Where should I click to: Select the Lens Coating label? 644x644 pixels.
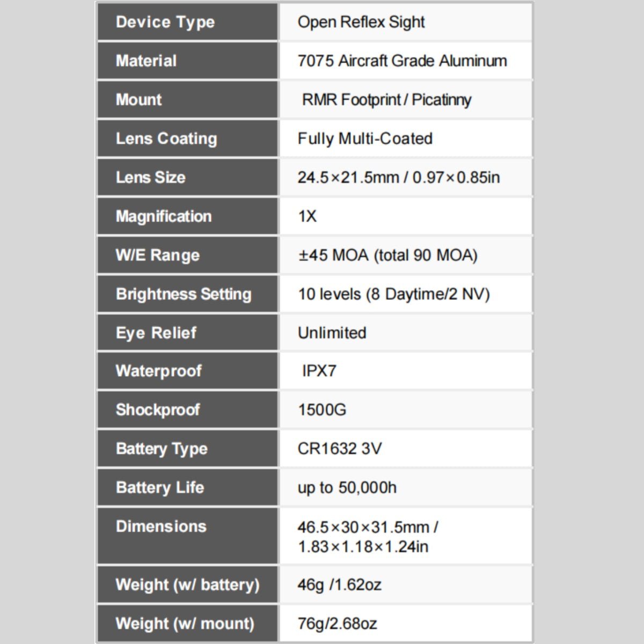pyautogui.click(x=166, y=138)
